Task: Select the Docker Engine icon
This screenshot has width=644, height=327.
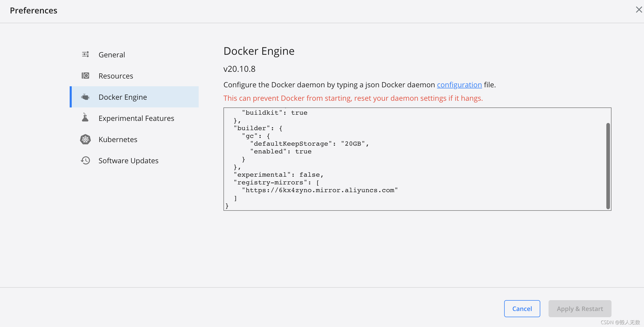Action: point(85,97)
